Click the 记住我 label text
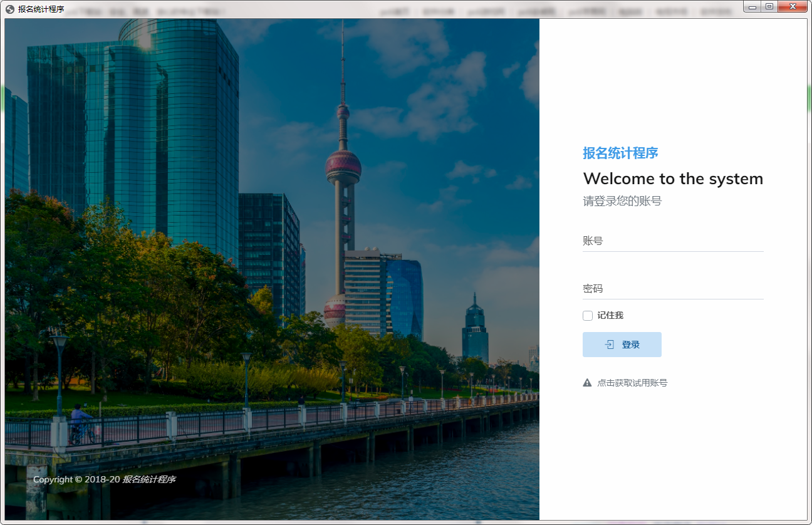The image size is (812, 525). click(x=610, y=316)
